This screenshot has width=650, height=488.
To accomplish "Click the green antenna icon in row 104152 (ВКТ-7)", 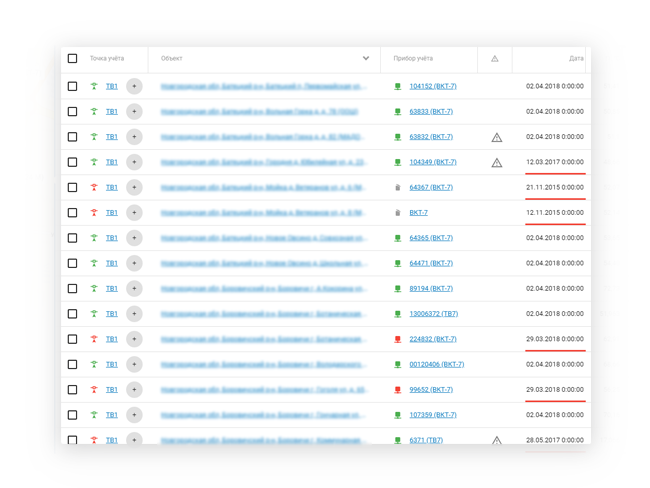I will point(94,86).
